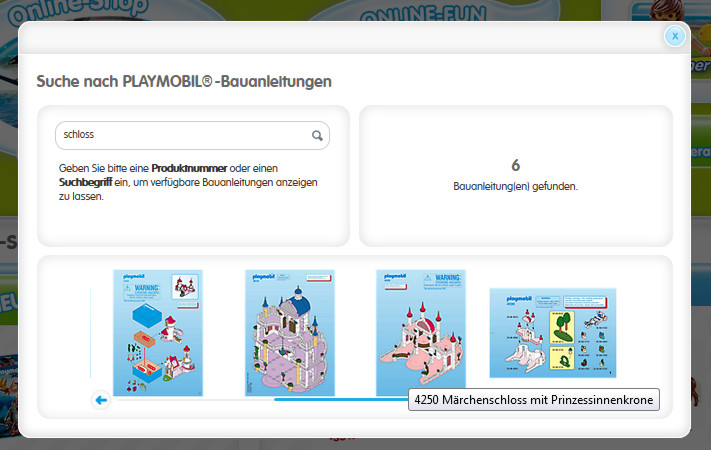Click the left arrow carousel button

(x=100, y=400)
